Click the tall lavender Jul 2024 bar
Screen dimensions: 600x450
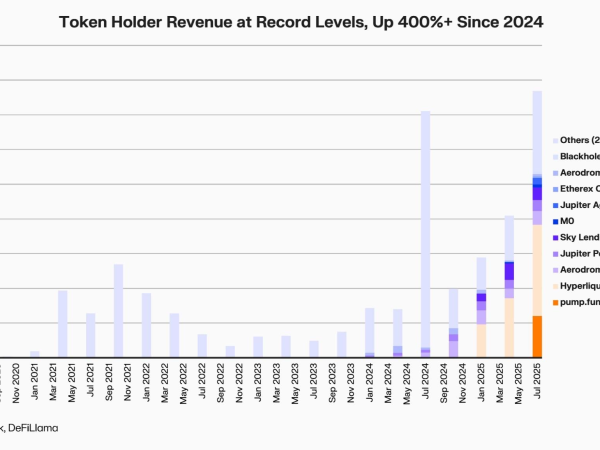426,229
